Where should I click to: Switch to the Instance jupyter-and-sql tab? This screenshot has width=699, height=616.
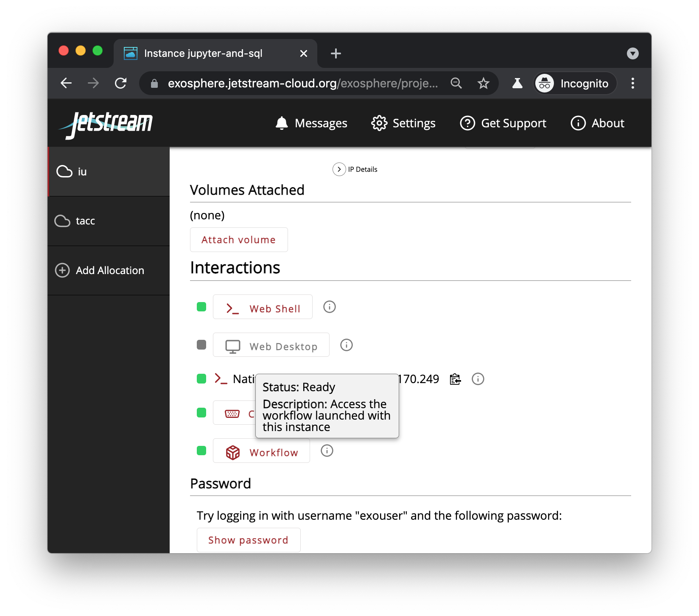pyautogui.click(x=203, y=53)
